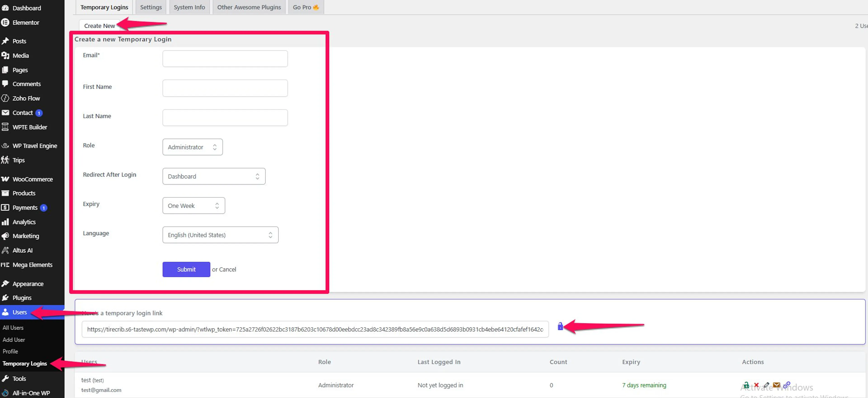Open Zoho Flow in the sidebar
This screenshot has width=868, height=398.
[x=26, y=98]
